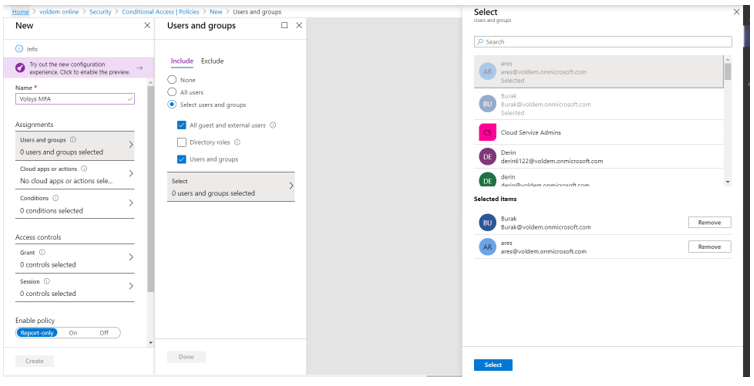Click the BU avatar of Burak in list
This screenshot has width=754, height=386.
point(488,104)
